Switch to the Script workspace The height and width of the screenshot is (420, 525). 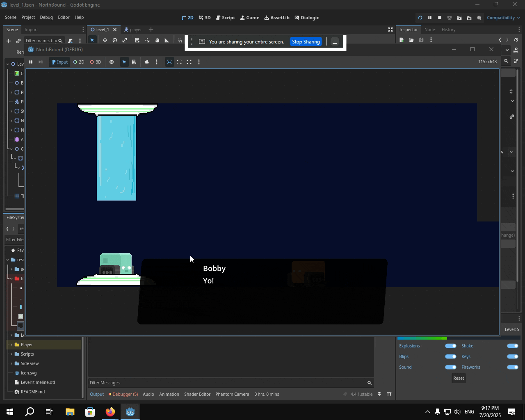[x=225, y=18]
